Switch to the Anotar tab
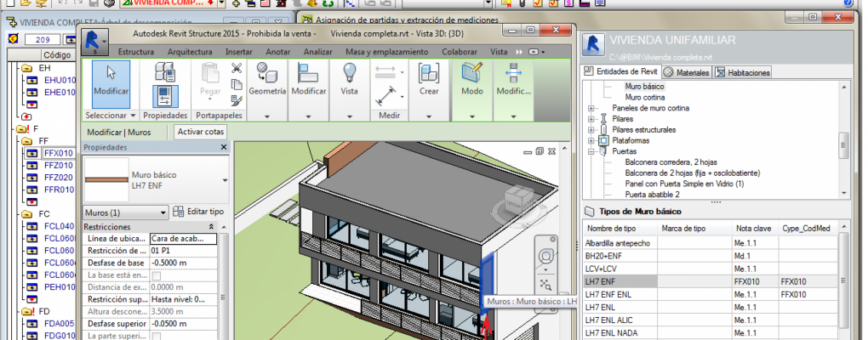868x340 pixels. coord(278,51)
